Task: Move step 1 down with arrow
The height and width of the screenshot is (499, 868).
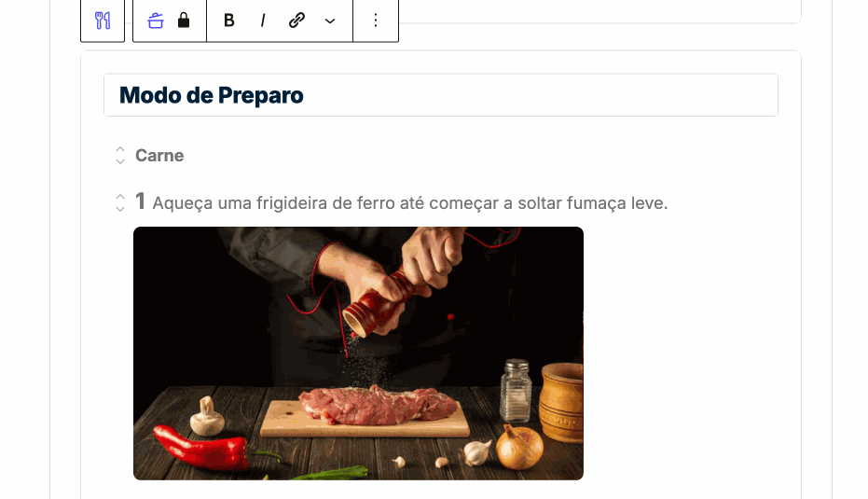Action: click(120, 209)
